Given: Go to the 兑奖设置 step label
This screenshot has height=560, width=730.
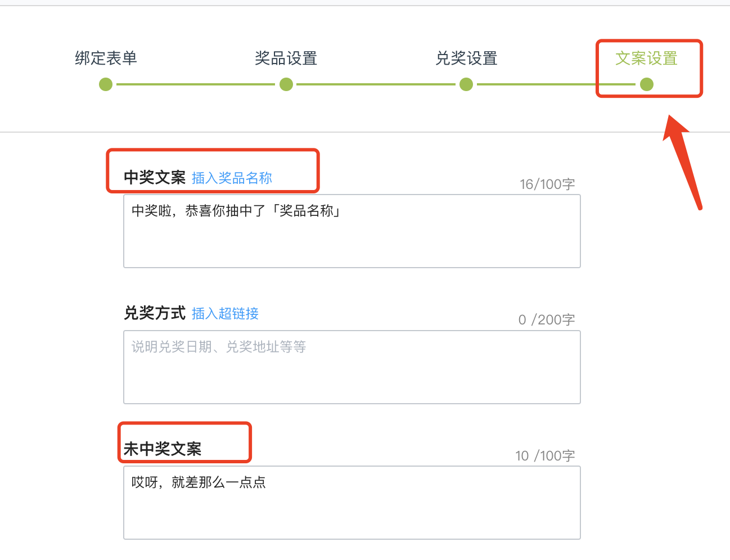Looking at the screenshot, I should 466,58.
